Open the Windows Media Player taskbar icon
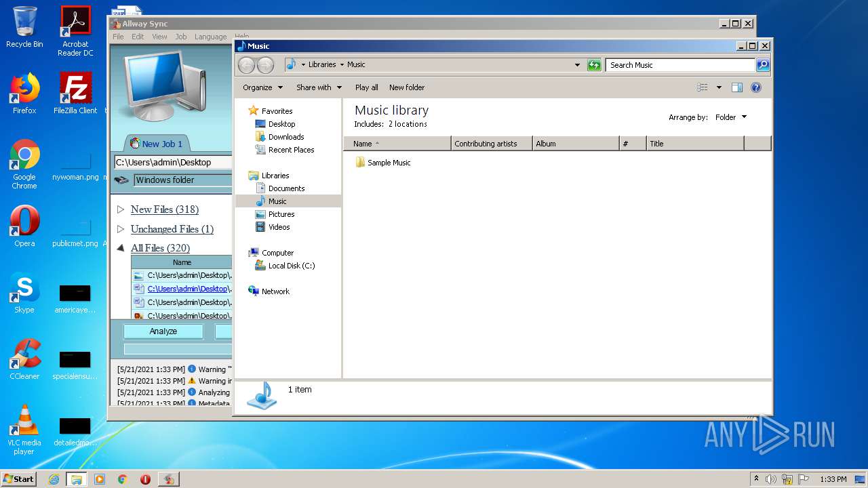 (x=100, y=479)
